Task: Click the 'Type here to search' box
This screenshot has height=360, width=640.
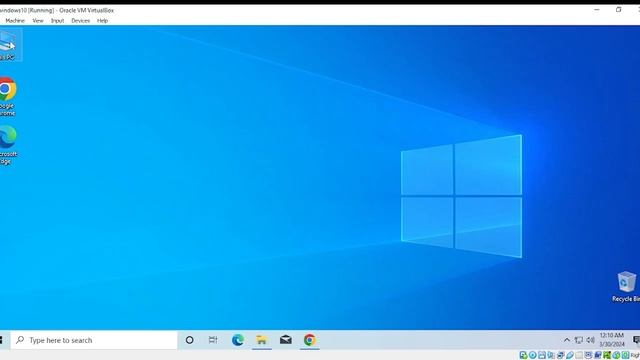Action: tap(94, 340)
